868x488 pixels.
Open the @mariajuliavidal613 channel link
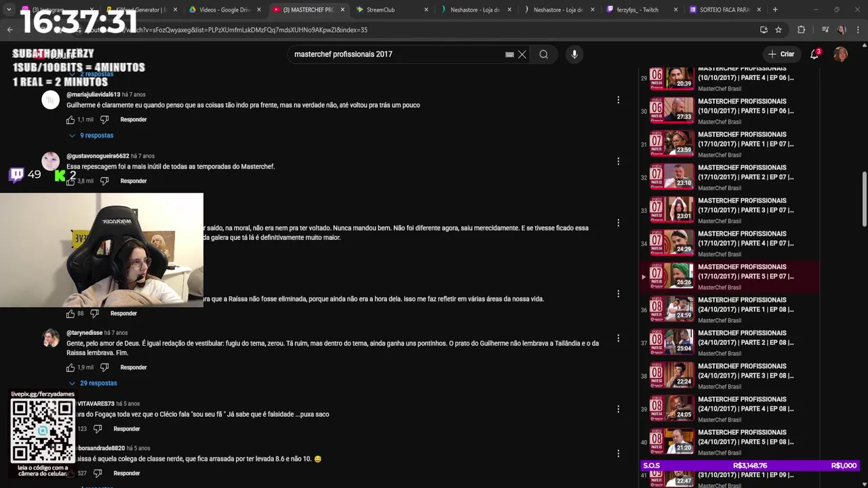[94, 95]
